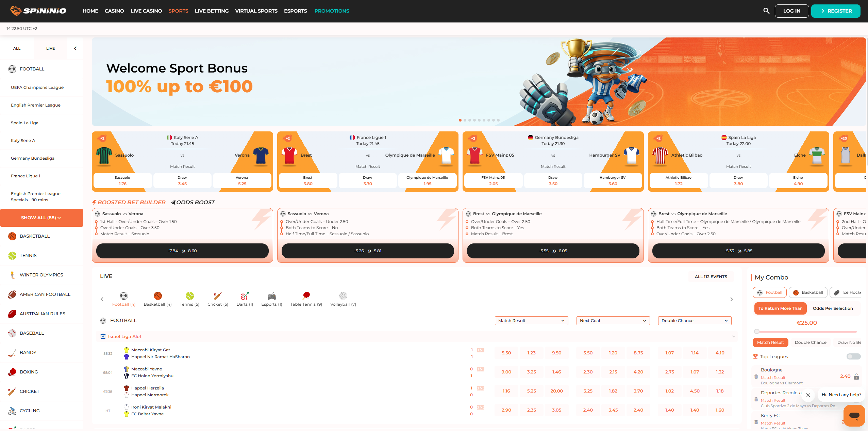Open the live chat bubble icon
Viewport: 868px width, 431px height.
click(x=855, y=416)
